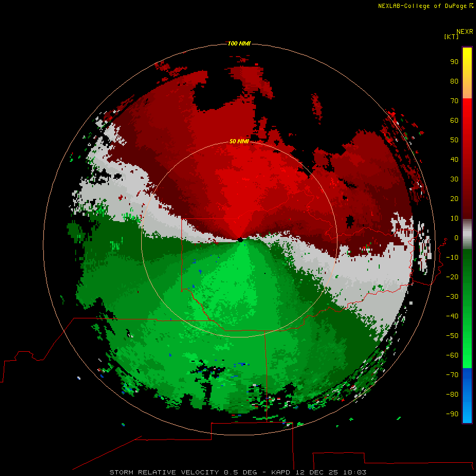Select the 100 NMI range ring label

pyautogui.click(x=239, y=44)
